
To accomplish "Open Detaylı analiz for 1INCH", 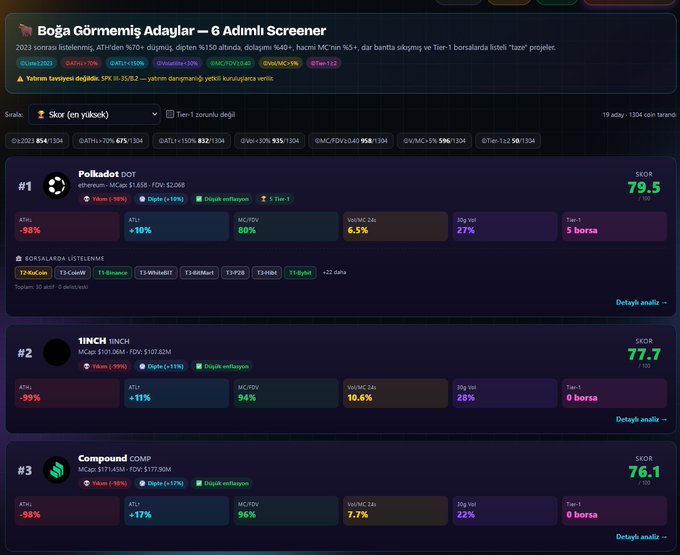I will [641, 419].
